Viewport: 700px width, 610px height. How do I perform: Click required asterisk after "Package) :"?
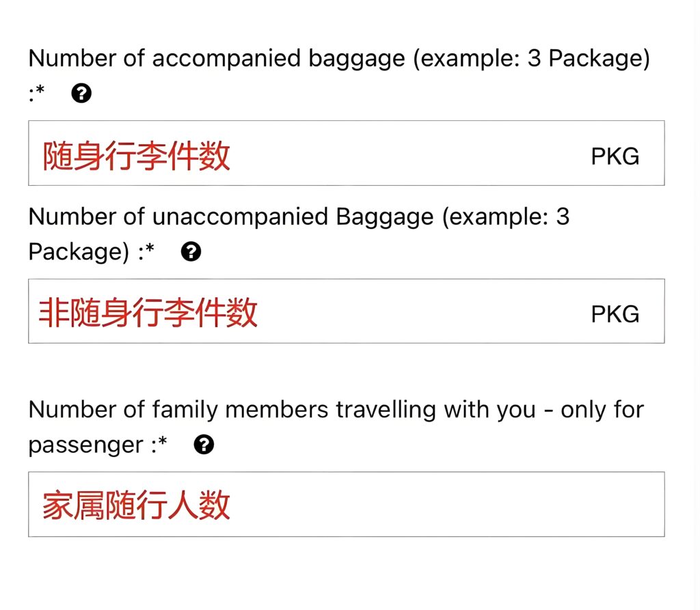pyautogui.click(x=150, y=251)
